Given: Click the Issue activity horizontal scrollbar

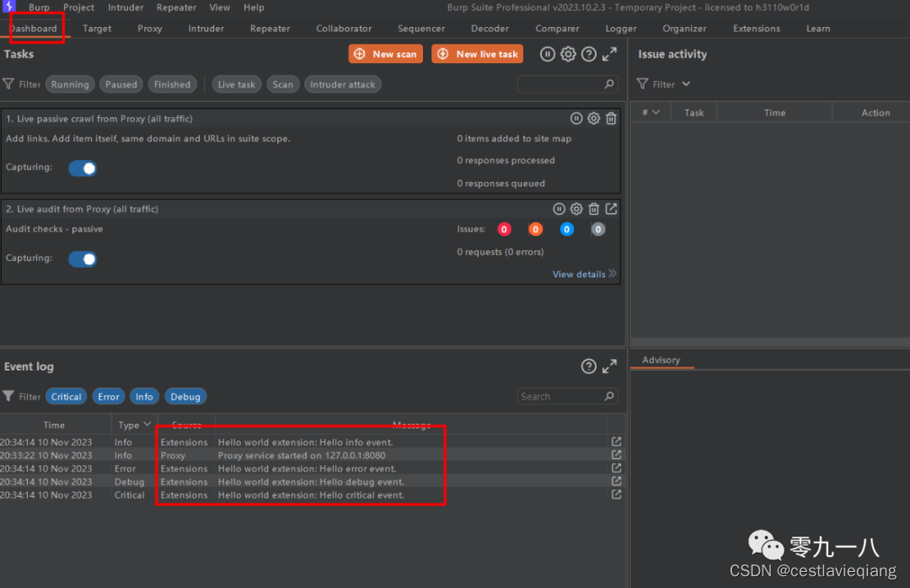Looking at the screenshot, I should (769, 343).
